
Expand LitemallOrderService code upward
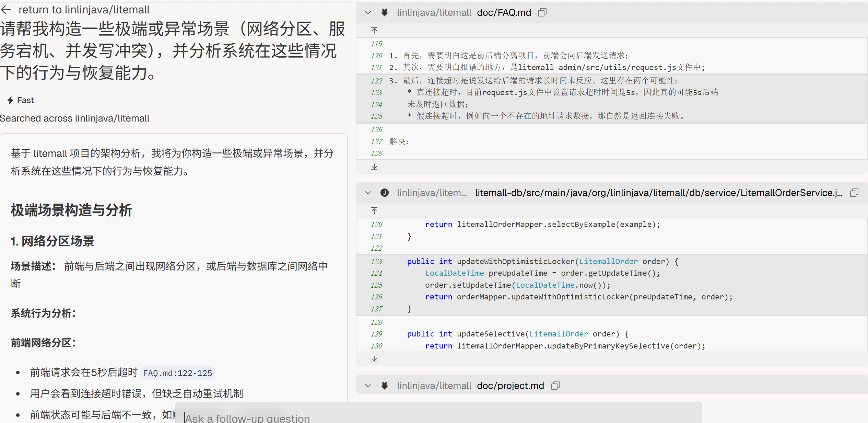point(374,210)
